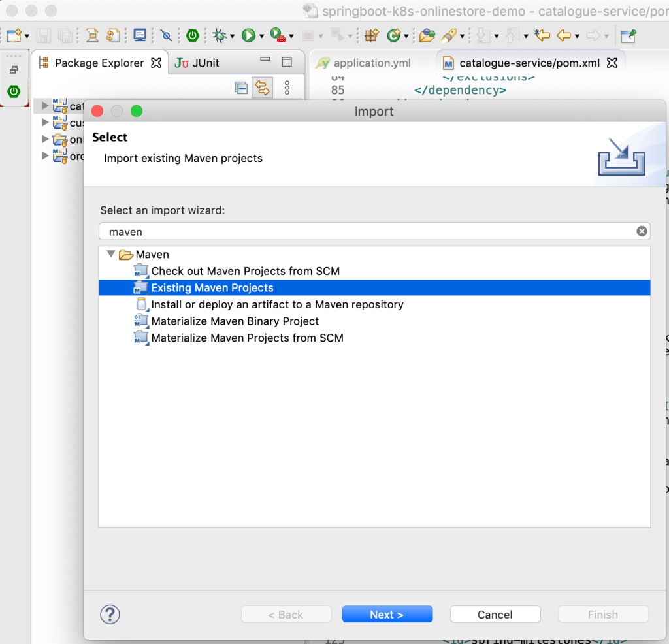This screenshot has height=644, width=669.
Task: Clear the maven filter text
Action: [642, 231]
